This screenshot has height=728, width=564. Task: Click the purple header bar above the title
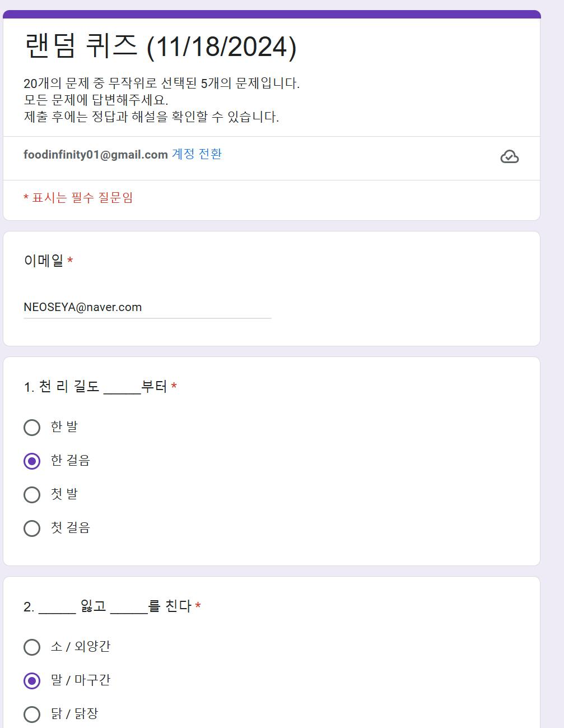pos(272,14)
